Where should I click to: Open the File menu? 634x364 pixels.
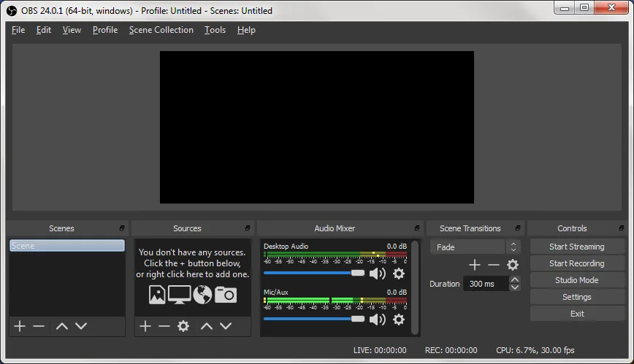18,30
